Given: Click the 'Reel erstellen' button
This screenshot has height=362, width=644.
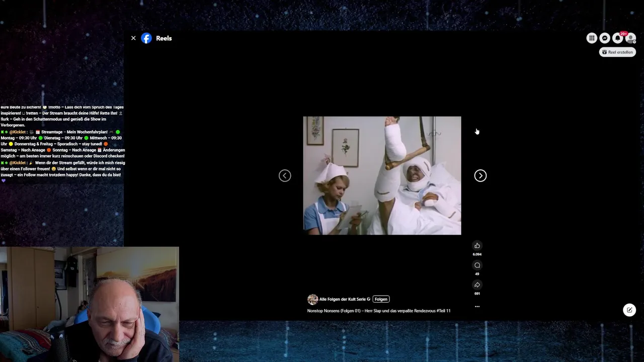Looking at the screenshot, I should (x=617, y=52).
